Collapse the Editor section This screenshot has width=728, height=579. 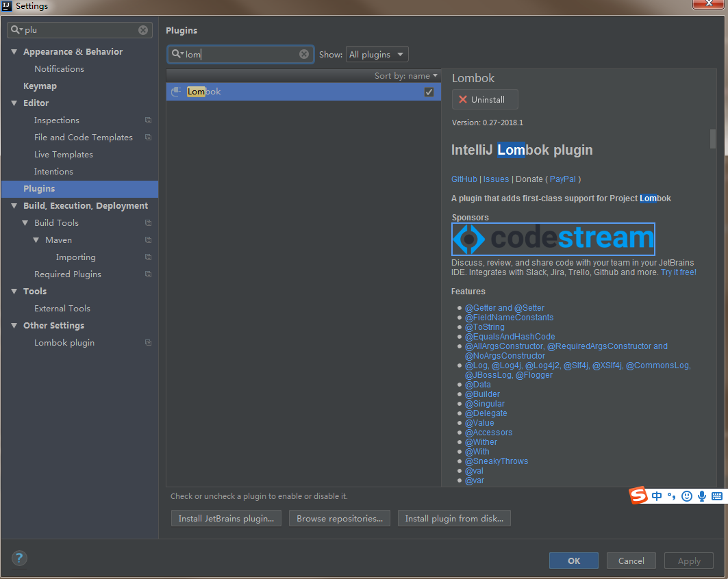point(14,103)
